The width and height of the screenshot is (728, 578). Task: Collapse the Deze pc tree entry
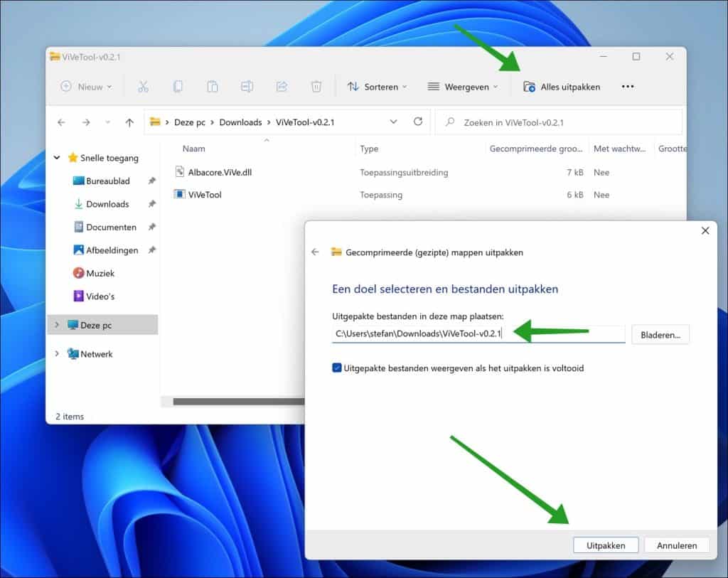(57, 324)
